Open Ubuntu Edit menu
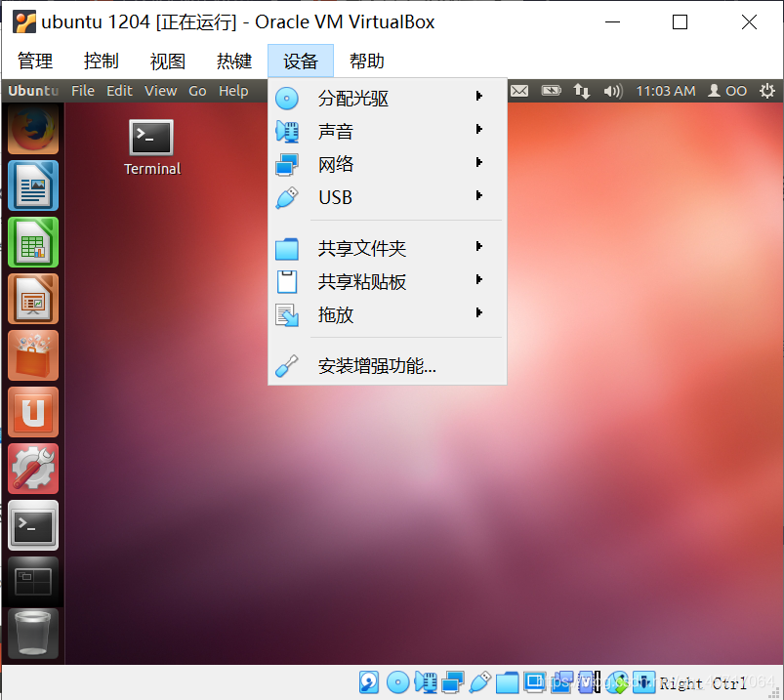The image size is (784, 700). [119, 91]
